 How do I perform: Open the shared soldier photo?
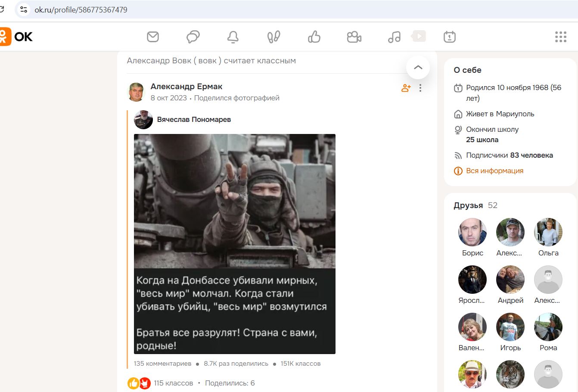pos(234,243)
